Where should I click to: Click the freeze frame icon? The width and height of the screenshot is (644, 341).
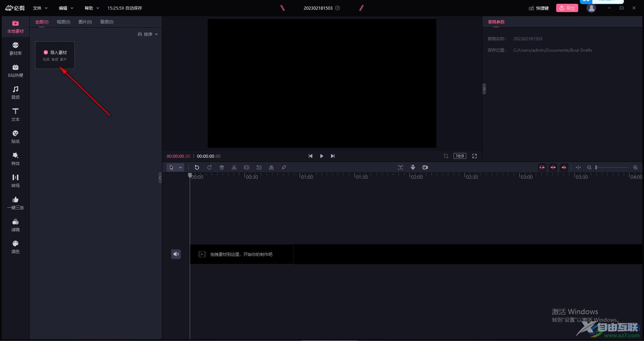coord(247,167)
